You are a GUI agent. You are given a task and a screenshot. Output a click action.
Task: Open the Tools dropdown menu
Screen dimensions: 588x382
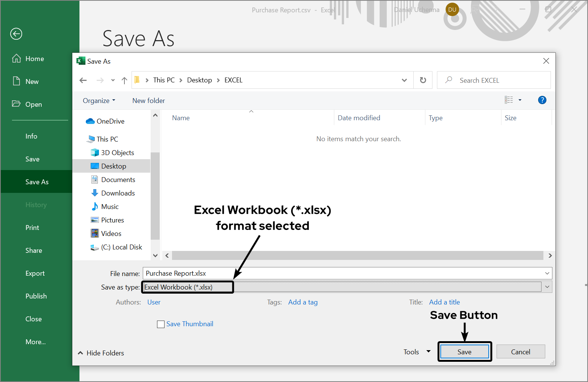click(x=417, y=352)
